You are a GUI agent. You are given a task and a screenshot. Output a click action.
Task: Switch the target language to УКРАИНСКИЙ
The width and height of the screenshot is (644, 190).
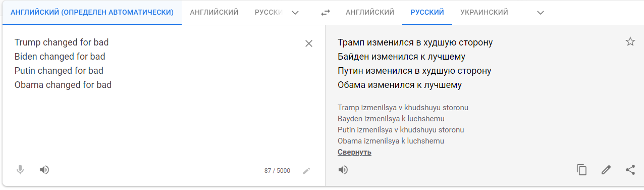[484, 12]
